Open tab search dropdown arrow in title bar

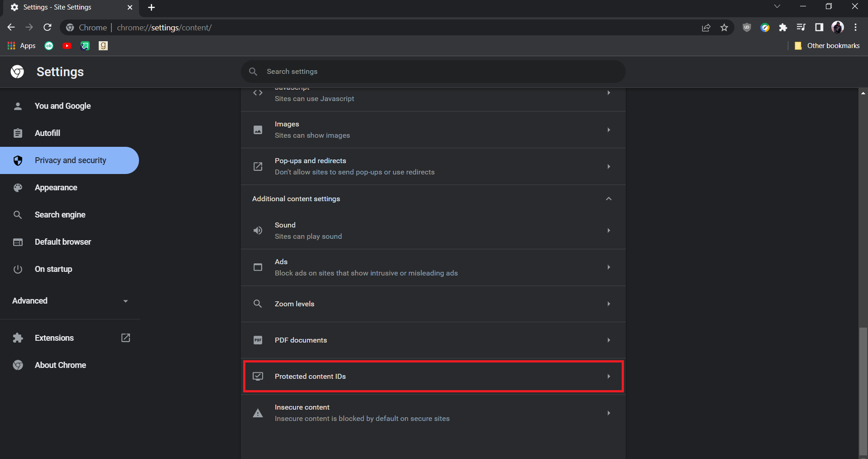[777, 6]
